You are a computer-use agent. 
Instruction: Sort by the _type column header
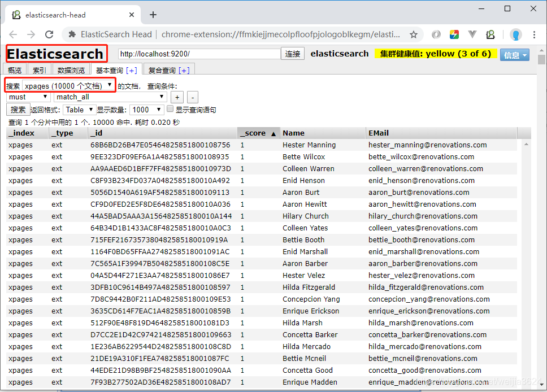pos(68,133)
